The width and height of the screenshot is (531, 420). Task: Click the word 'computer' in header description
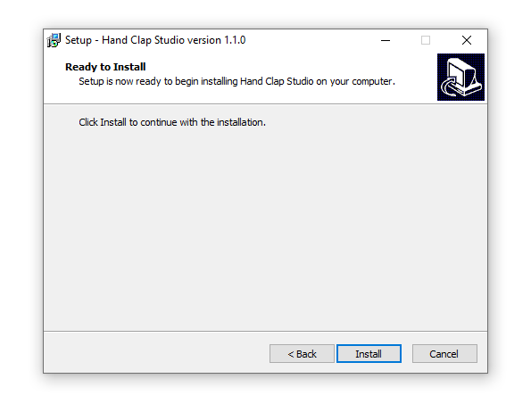[x=372, y=81]
